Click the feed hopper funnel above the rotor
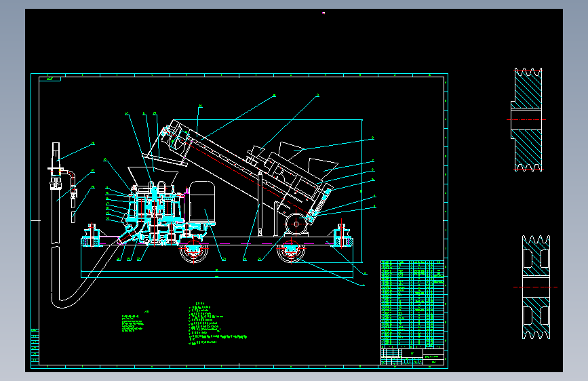 (x=153, y=175)
